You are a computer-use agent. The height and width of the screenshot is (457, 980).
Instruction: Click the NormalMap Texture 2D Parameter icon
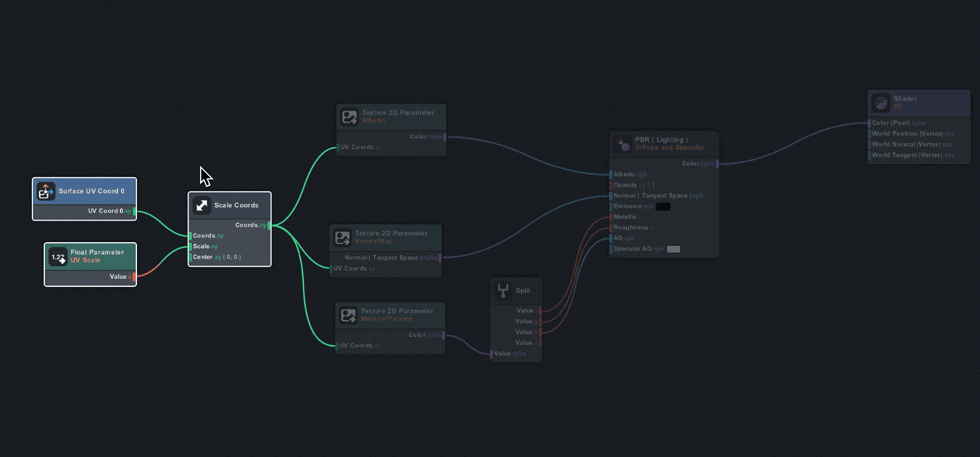click(x=342, y=237)
